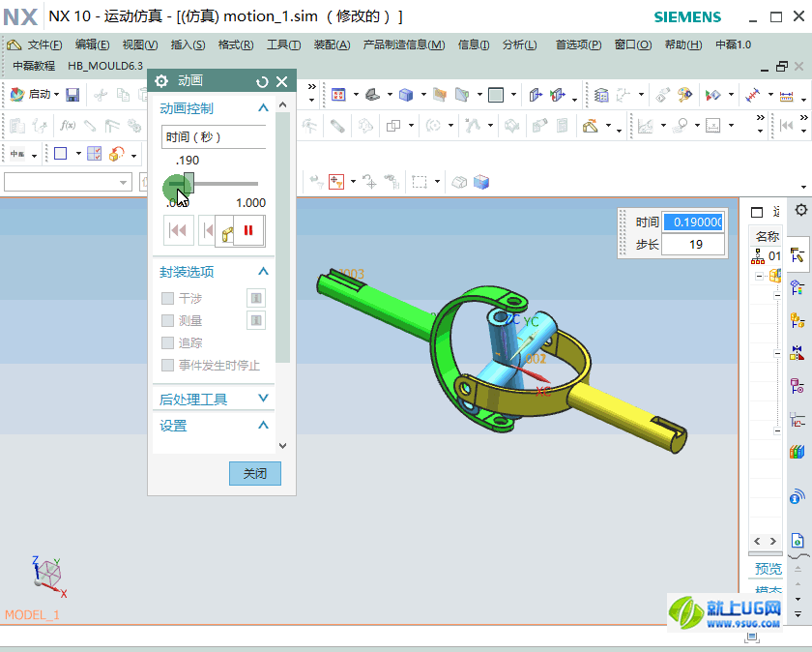
Task: Open the 文件(F) menu
Action: (x=45, y=45)
